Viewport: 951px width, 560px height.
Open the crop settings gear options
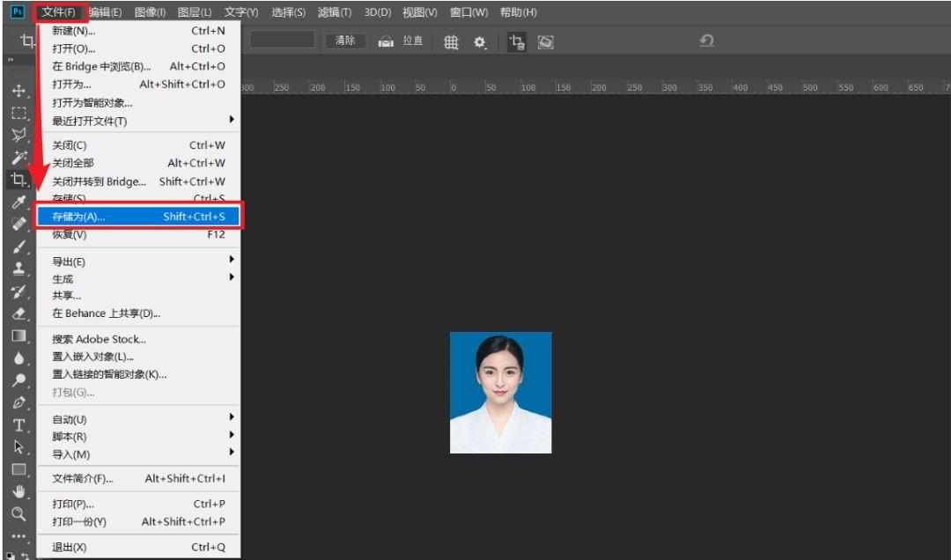coord(480,41)
